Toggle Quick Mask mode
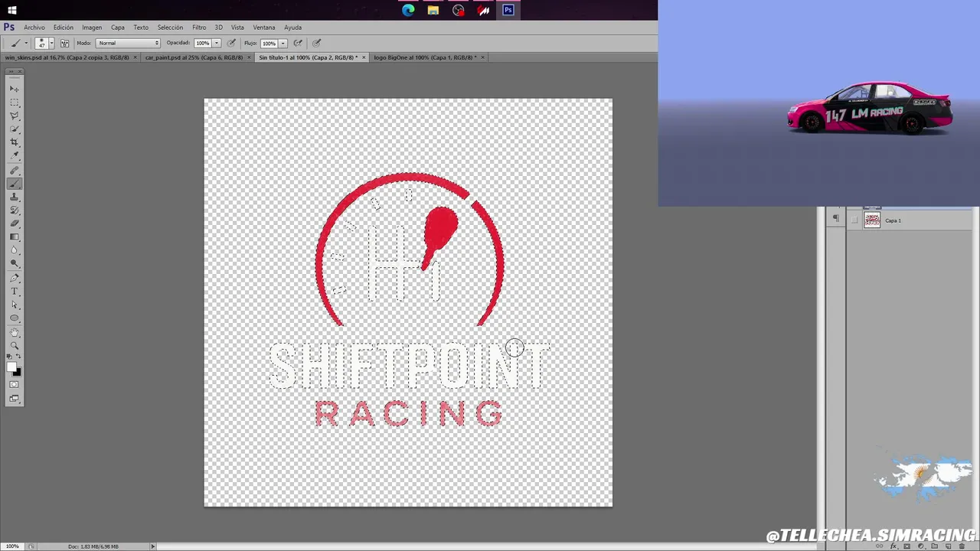 tap(15, 385)
